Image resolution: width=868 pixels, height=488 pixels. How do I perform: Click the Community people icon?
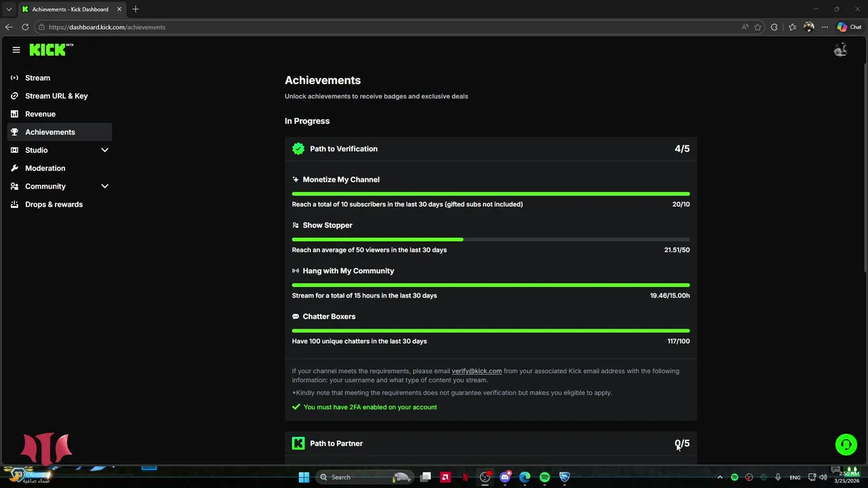click(14, 186)
